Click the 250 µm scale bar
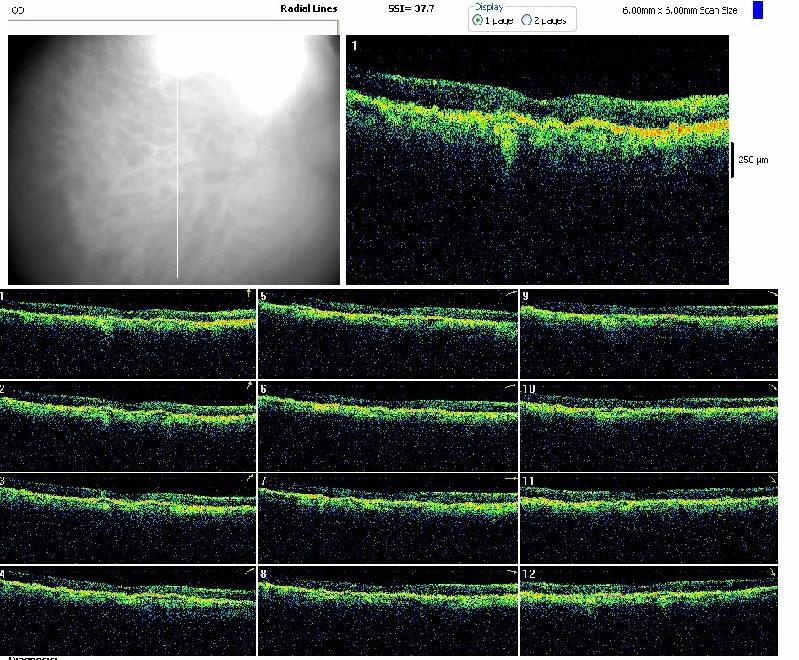The image size is (799, 660). point(733,160)
